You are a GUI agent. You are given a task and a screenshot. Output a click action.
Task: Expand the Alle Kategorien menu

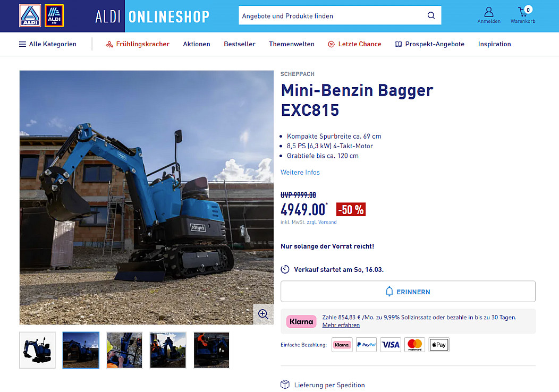pos(47,44)
